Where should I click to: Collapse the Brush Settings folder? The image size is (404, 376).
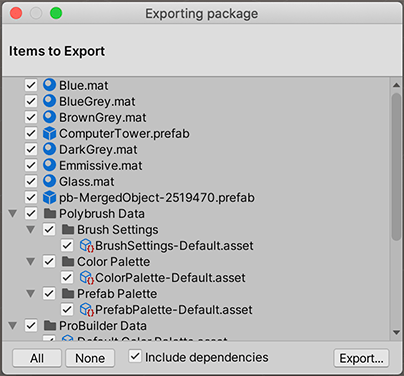(31, 229)
